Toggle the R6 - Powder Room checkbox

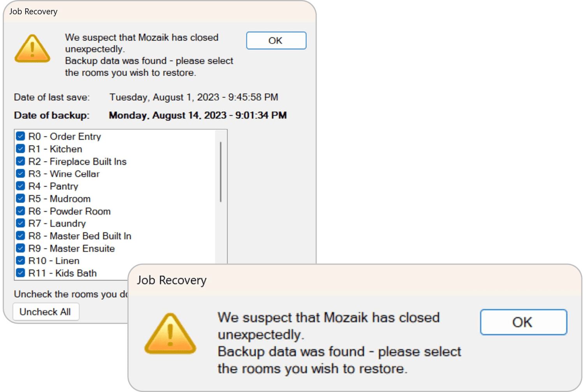21,211
